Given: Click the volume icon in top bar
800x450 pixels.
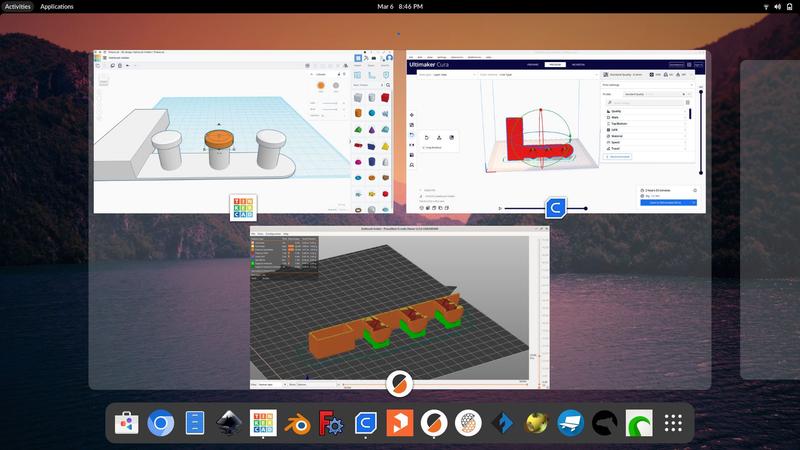Looking at the screenshot, I should point(778,7).
